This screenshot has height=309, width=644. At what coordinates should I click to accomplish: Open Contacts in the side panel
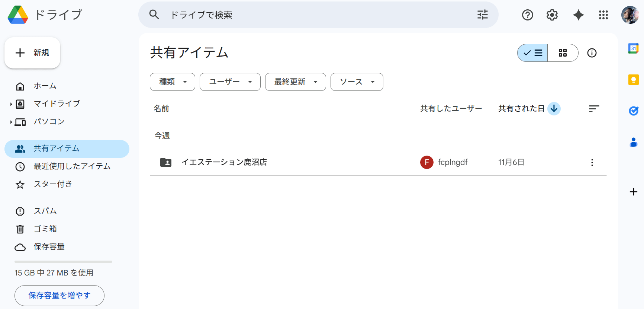633,142
